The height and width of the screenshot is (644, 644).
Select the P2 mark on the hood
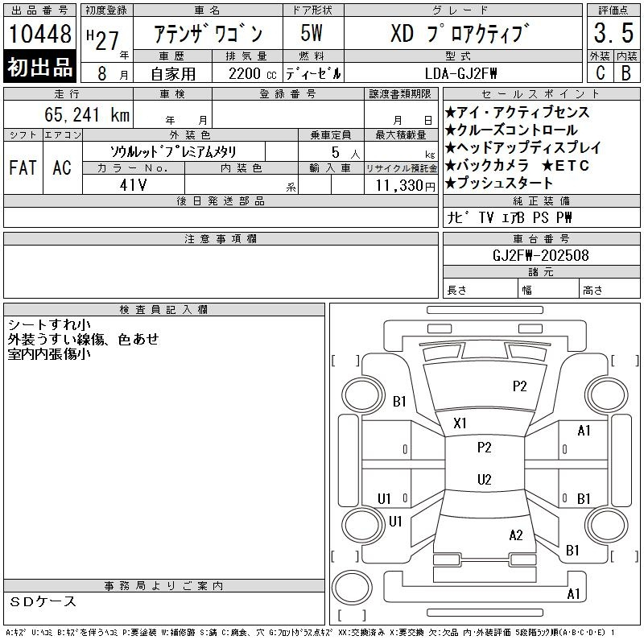tap(519, 386)
